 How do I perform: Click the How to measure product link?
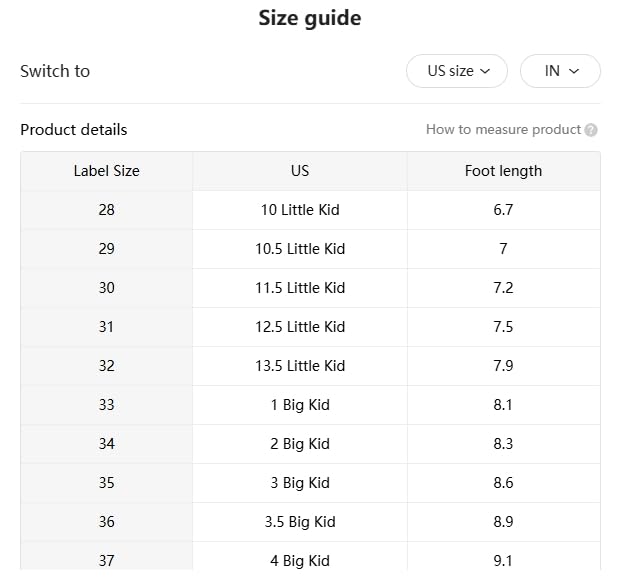pyautogui.click(x=503, y=130)
